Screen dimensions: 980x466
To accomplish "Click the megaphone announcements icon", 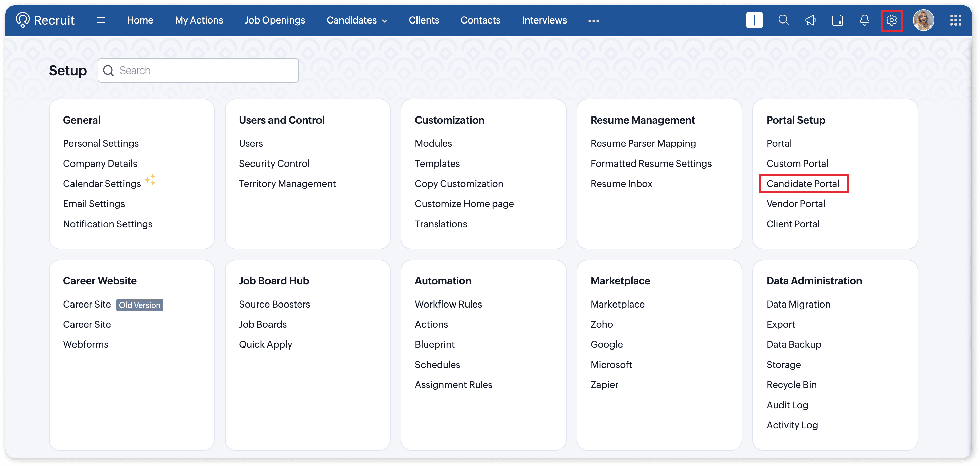I will (810, 20).
